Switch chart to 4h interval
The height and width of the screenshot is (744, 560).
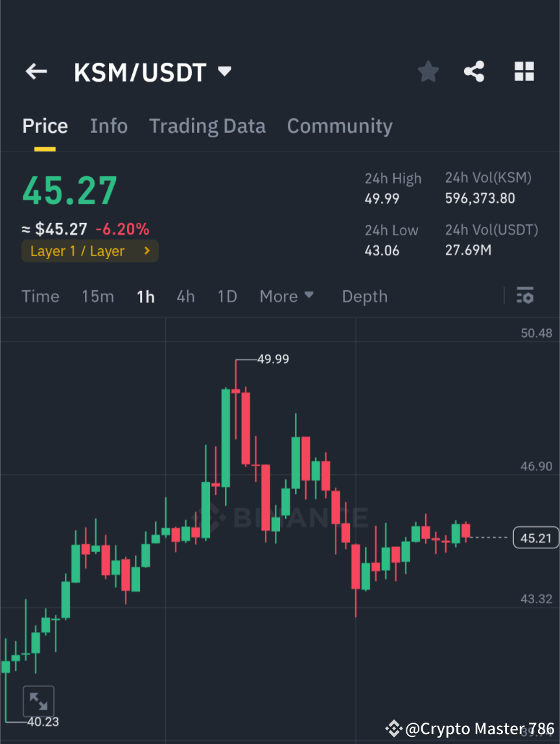point(185,296)
